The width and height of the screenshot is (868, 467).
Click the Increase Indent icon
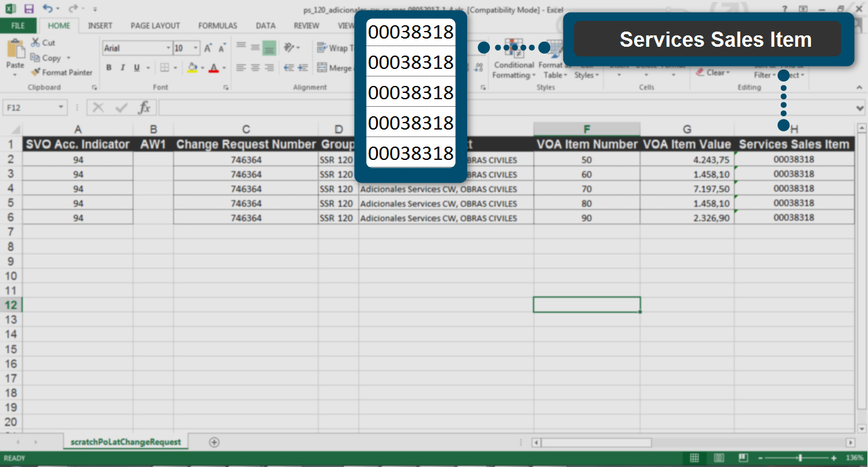(x=304, y=68)
